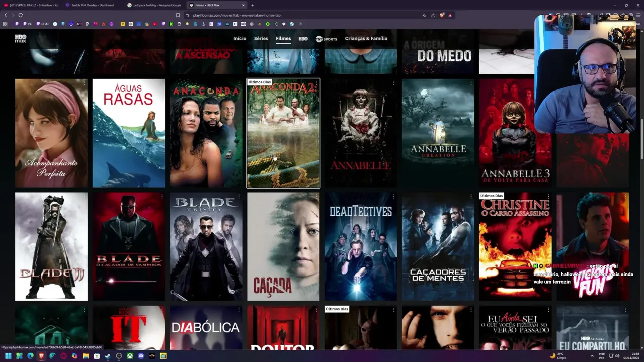The height and width of the screenshot is (362, 644).
Task: Go to the Início menu item
Action: pyautogui.click(x=240, y=38)
